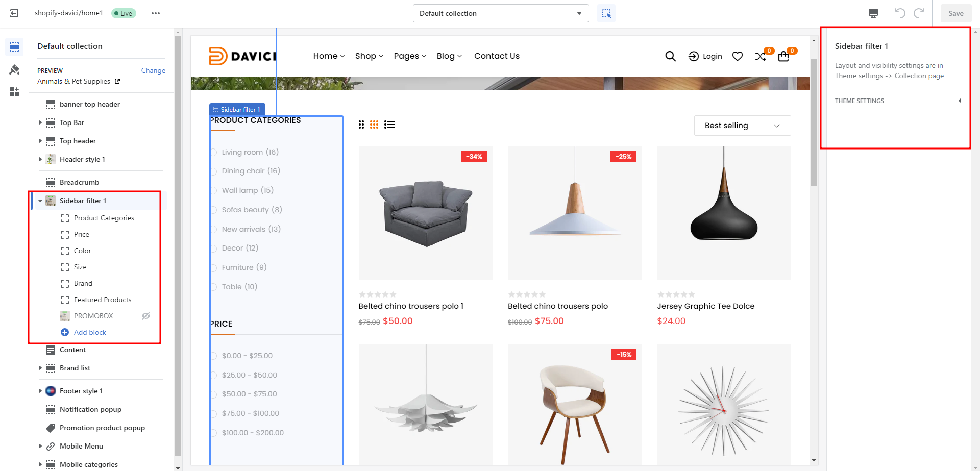This screenshot has width=980, height=471.
Task: Open the Shop menu in navigation
Action: tap(369, 56)
